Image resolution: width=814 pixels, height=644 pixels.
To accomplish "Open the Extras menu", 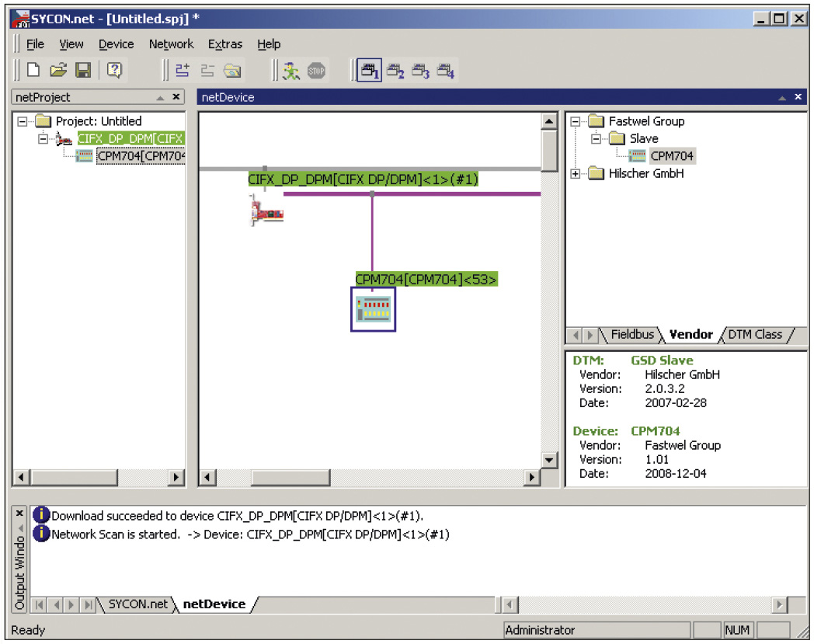I will point(225,44).
